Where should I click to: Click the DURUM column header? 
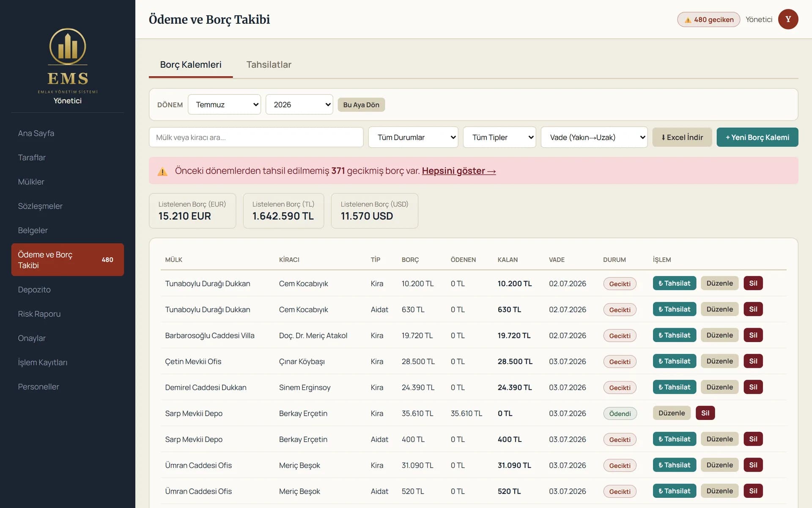(614, 260)
